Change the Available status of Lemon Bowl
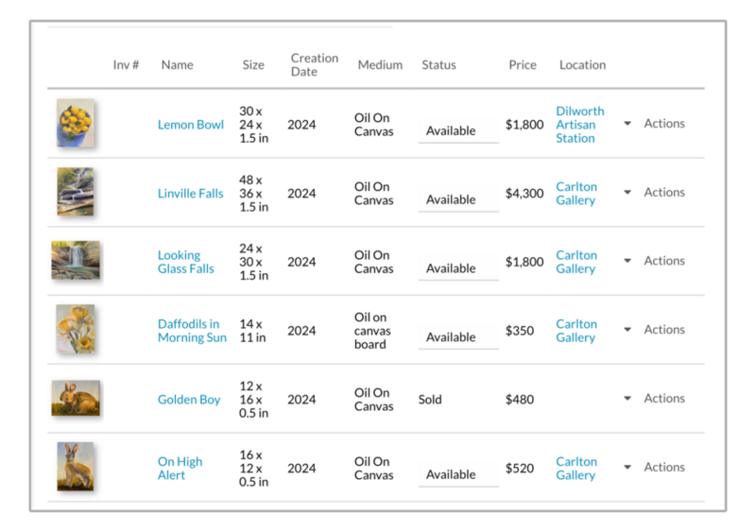 458,131
